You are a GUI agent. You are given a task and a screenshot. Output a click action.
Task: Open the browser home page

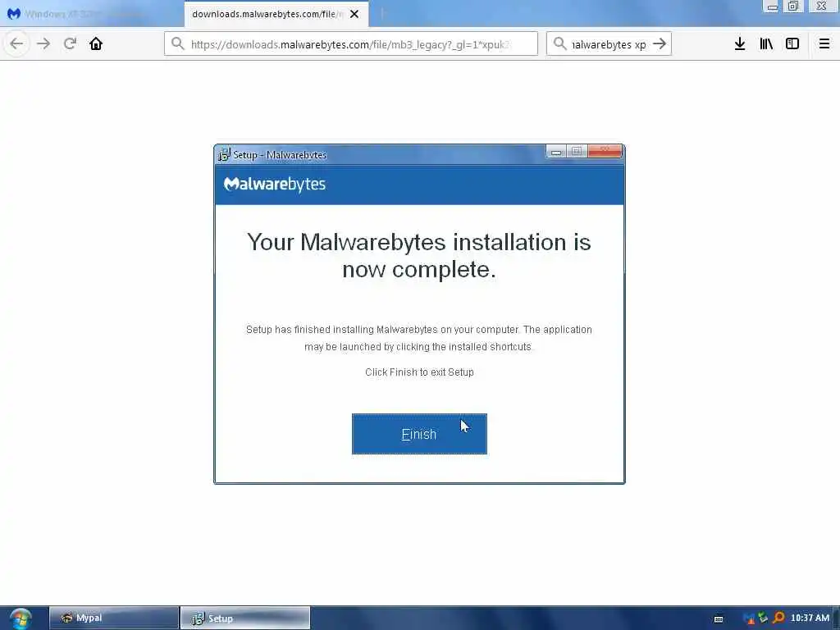coord(96,44)
